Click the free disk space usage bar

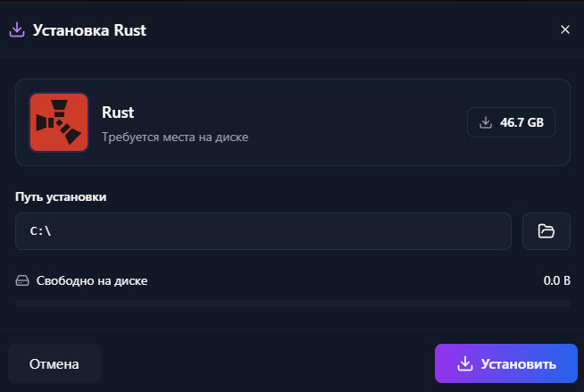point(292,304)
